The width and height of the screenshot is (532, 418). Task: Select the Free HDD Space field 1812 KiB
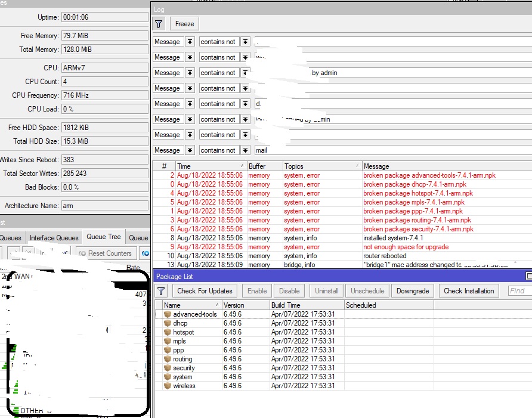105,128
